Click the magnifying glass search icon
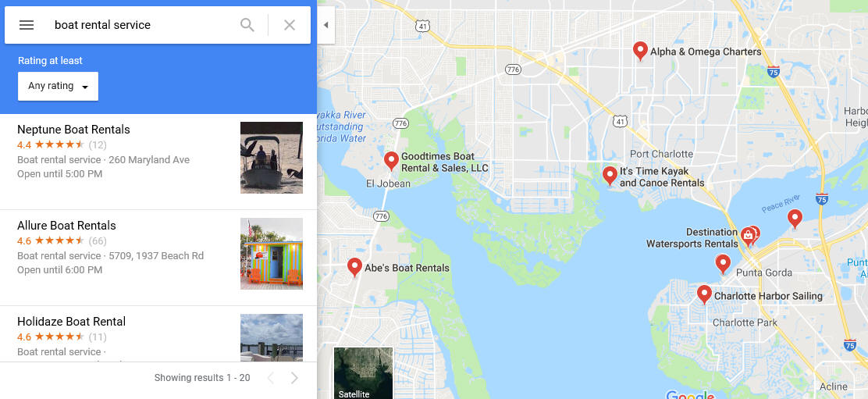This screenshot has height=399, width=868. click(247, 25)
